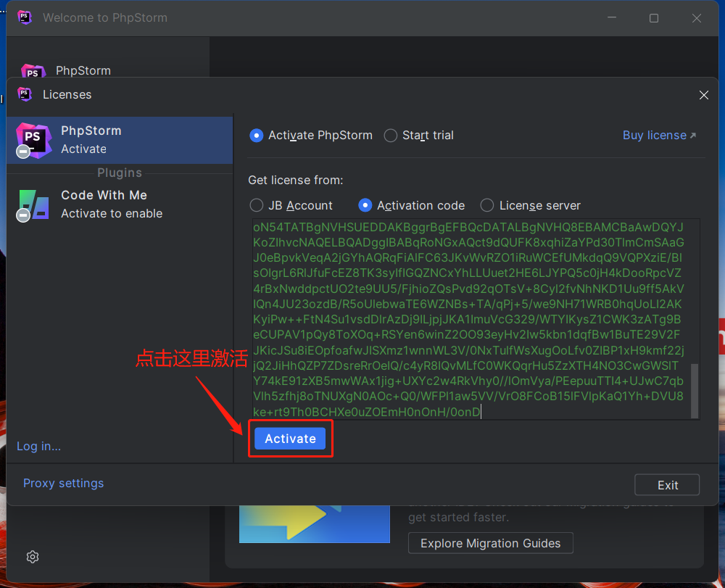Screen dimensions: 725x588
Task: Click the 'Plugins' section heading
Action: [x=120, y=173]
